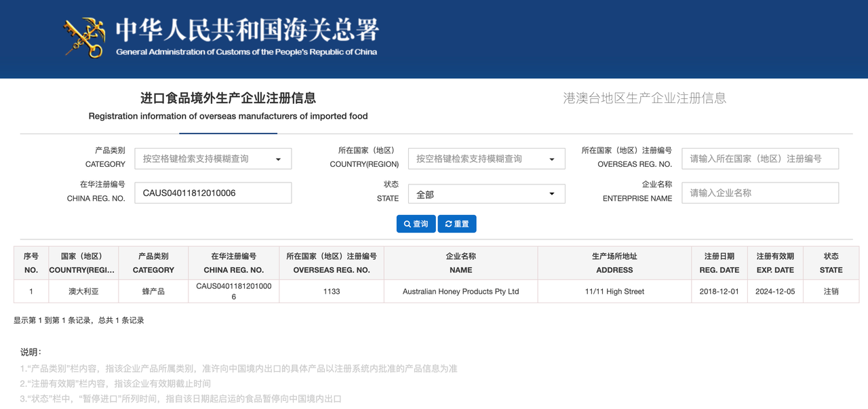Click the 在华注册编号 CHINA REG. NO. input field
868x409 pixels.
click(x=213, y=193)
